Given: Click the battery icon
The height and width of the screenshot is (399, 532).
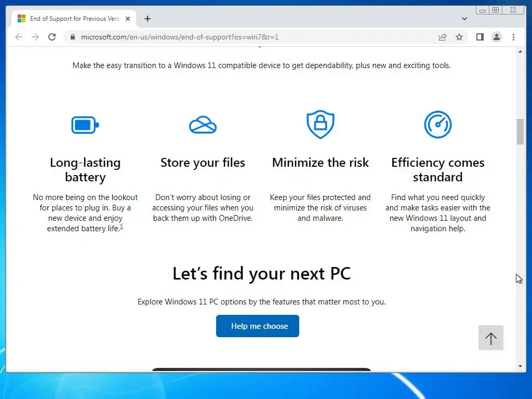Looking at the screenshot, I should (85, 125).
